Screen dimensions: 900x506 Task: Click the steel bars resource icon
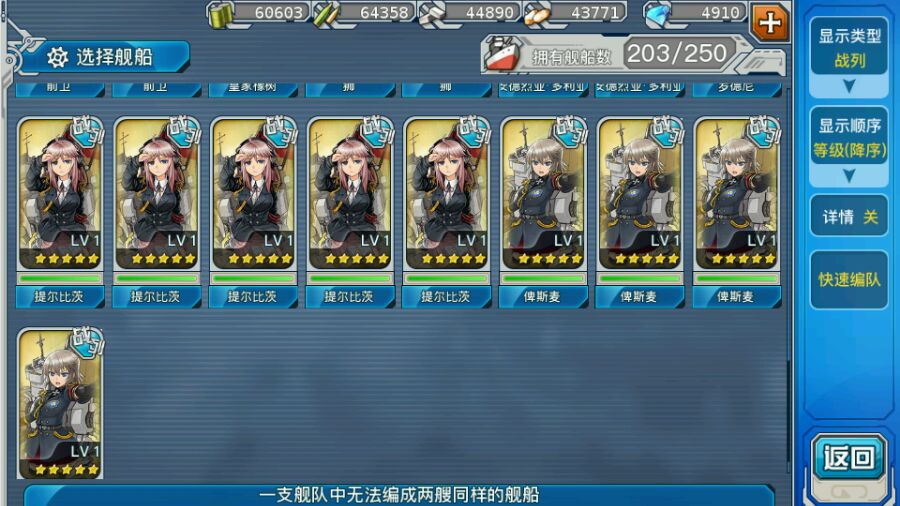pos(432,14)
